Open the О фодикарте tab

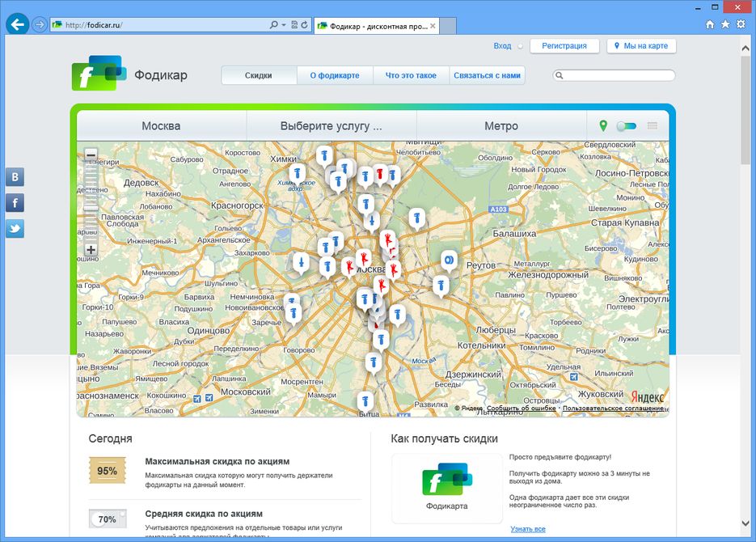[x=334, y=76]
